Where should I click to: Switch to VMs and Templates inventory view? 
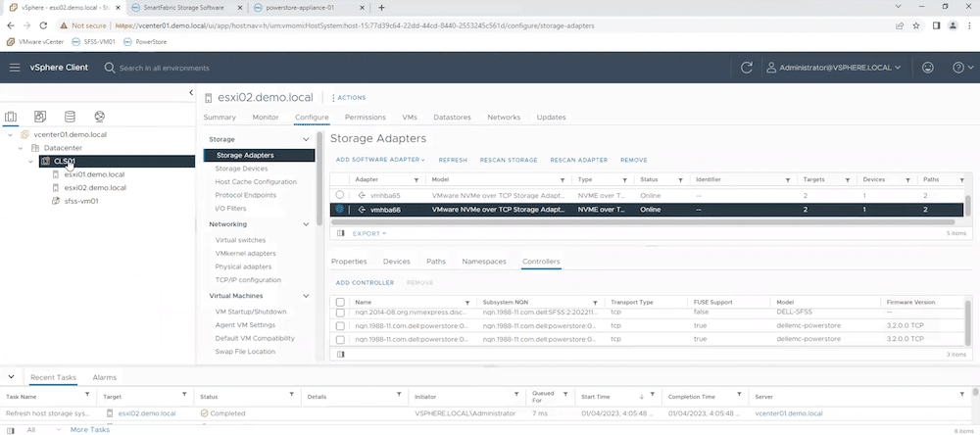40,117
